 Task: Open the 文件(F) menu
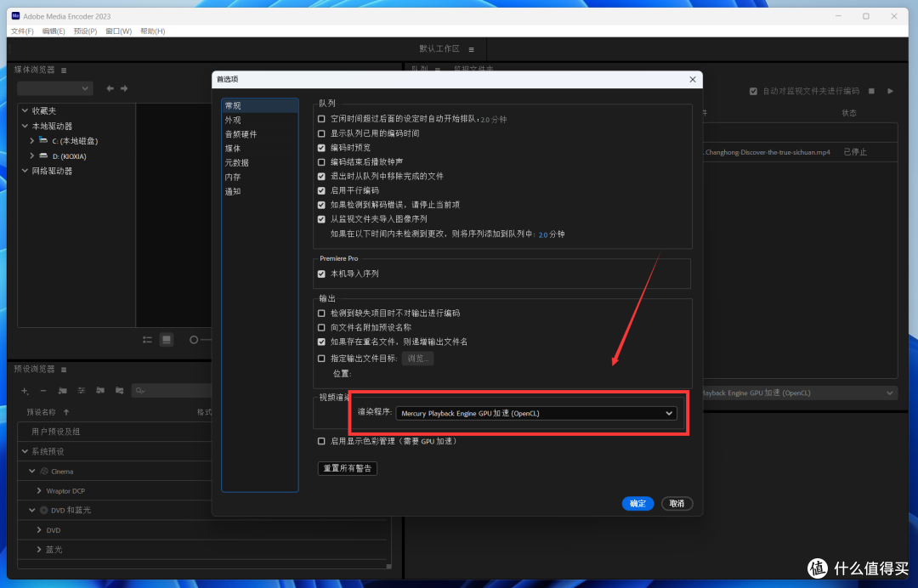22,31
